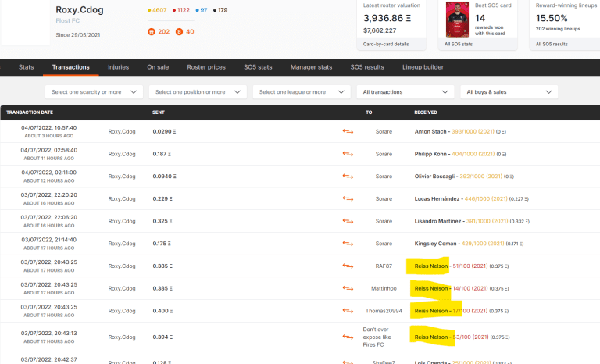Open the All SO5 stats link
Screen dimensions: 600x364
click(x=459, y=44)
